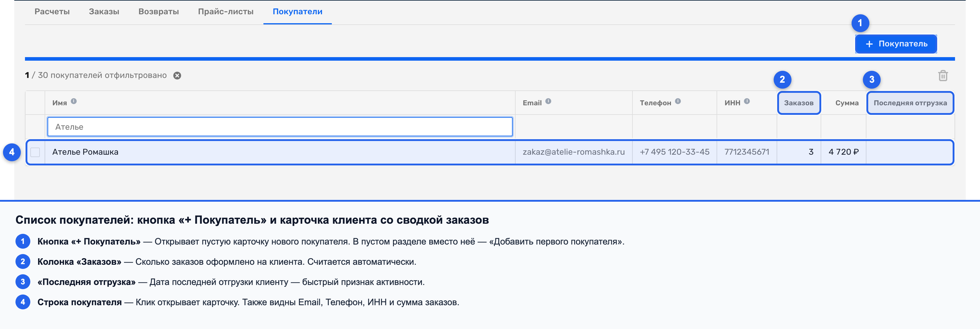Show info icon next to Имя
This screenshot has height=329, width=980.
pyautogui.click(x=74, y=101)
